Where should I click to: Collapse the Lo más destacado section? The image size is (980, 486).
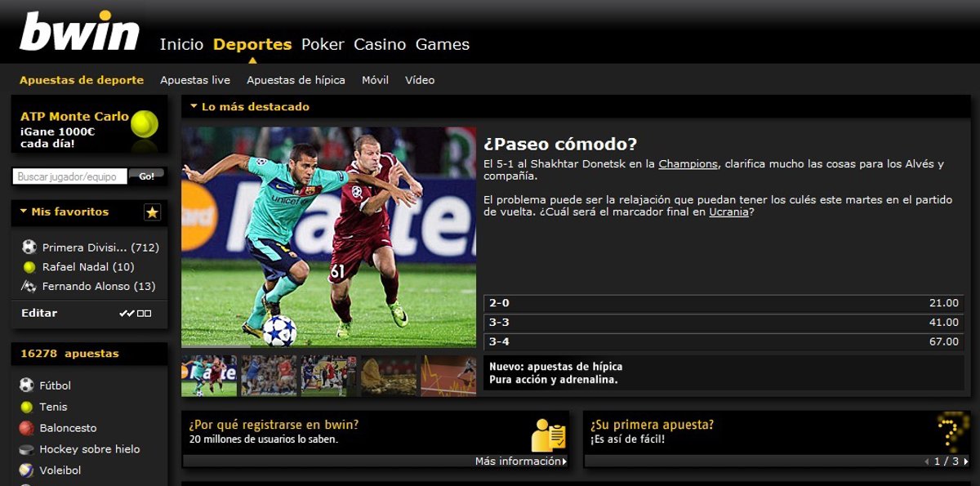click(194, 106)
